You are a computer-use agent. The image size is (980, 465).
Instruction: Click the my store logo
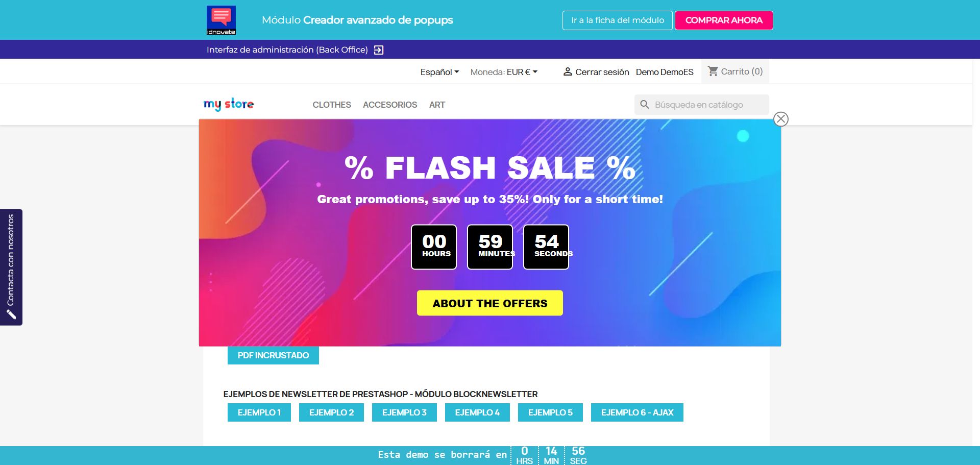229,104
